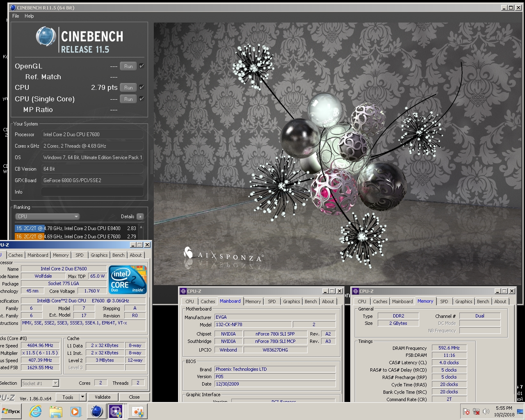The width and height of the screenshot is (525, 420).
Task: Switch to Caches tab in left CPU-Z window
Action: (16, 255)
